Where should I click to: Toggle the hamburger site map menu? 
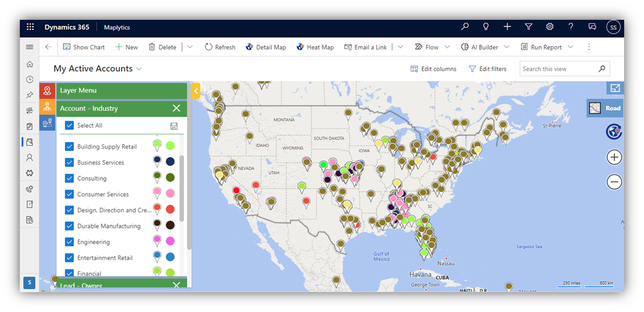point(30,47)
